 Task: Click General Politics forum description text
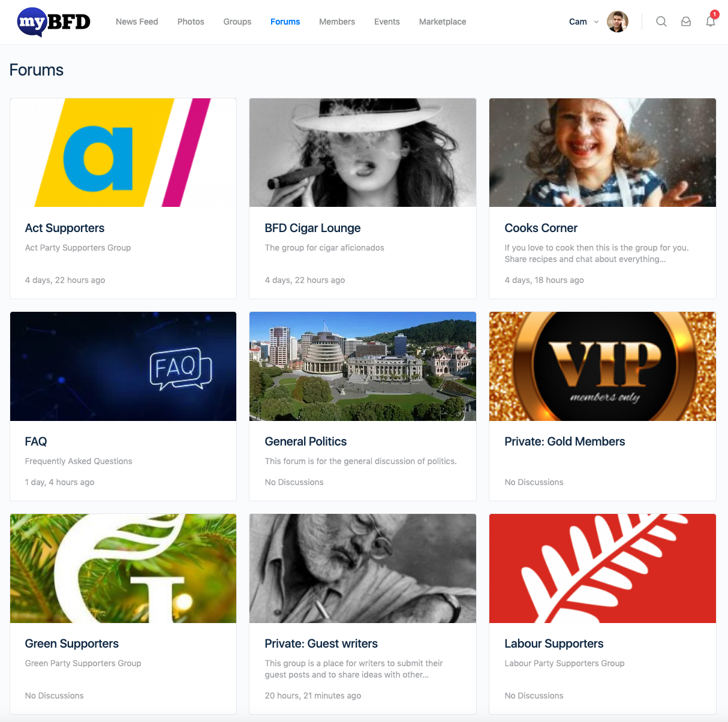click(x=360, y=461)
